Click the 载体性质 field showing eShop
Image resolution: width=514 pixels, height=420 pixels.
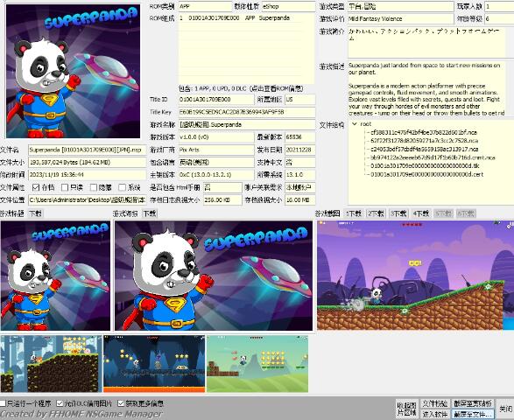[288, 6]
